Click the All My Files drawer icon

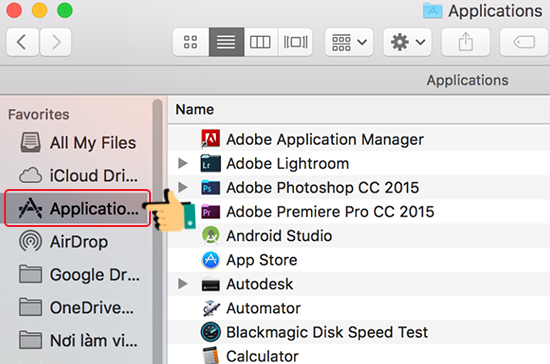31,142
